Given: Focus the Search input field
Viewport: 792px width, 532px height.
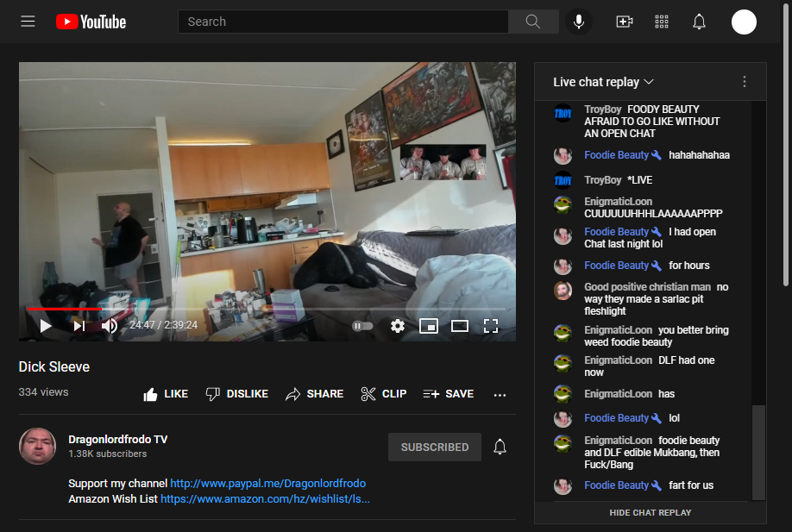Looking at the screenshot, I should [x=343, y=22].
